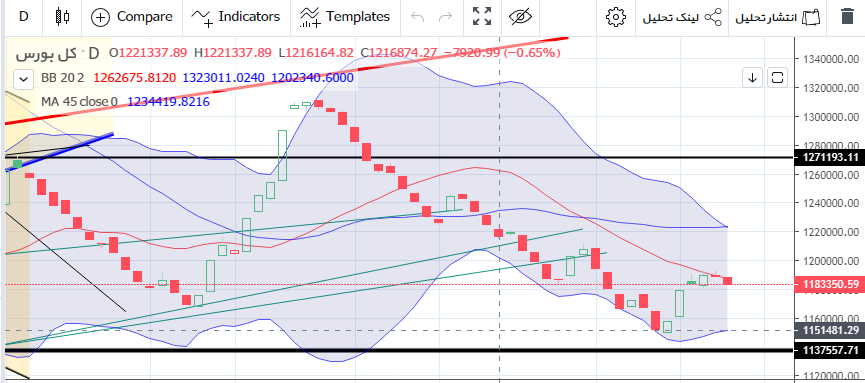This screenshot has width=865, height=383.
Task: Click the 1137557.71 price label
Action: (x=829, y=350)
